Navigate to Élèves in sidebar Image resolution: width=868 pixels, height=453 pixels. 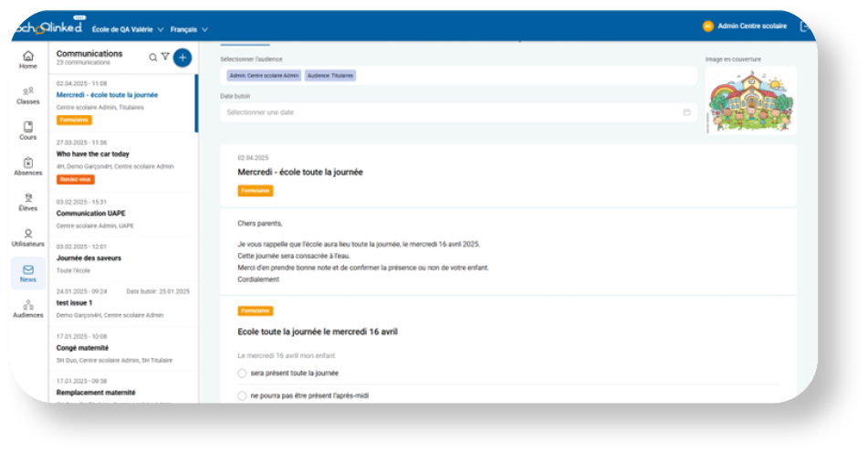pyautogui.click(x=27, y=202)
